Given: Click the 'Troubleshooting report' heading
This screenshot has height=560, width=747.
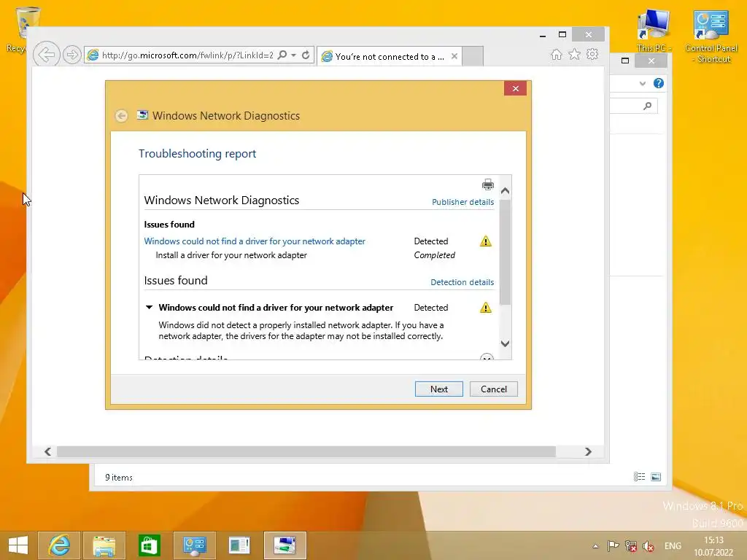Looking at the screenshot, I should [x=197, y=153].
